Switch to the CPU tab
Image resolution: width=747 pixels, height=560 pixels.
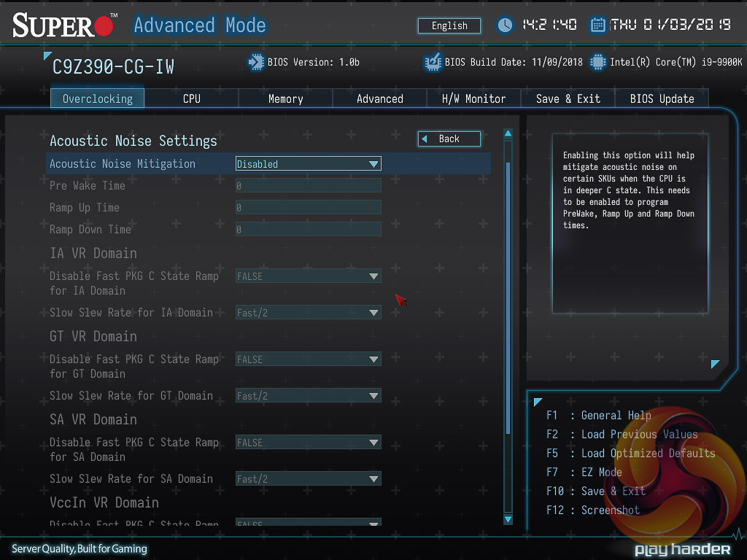pos(191,98)
